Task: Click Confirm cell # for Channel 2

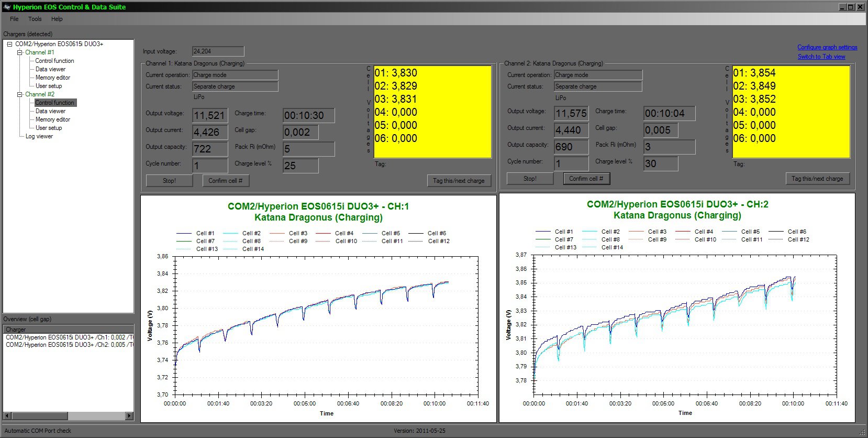Action: 586,179
